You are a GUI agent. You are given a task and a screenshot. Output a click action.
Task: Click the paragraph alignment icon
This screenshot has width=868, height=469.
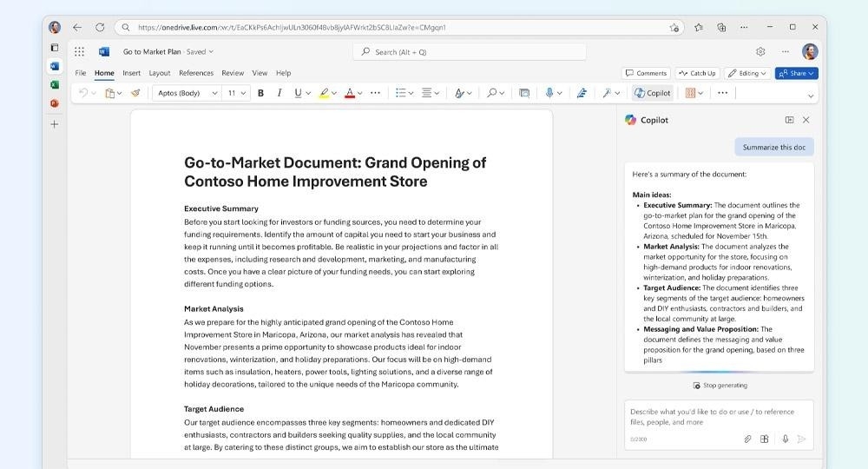pyautogui.click(x=427, y=93)
